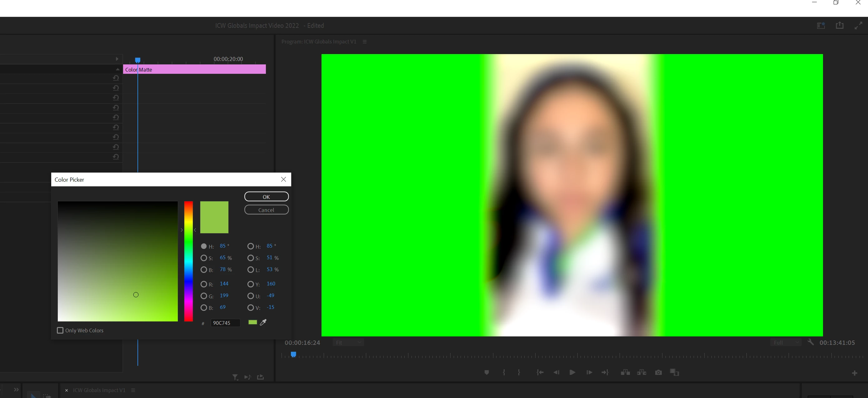Image resolution: width=868 pixels, height=398 pixels.
Task: Open the program monitor wrench settings
Action: pyautogui.click(x=811, y=342)
